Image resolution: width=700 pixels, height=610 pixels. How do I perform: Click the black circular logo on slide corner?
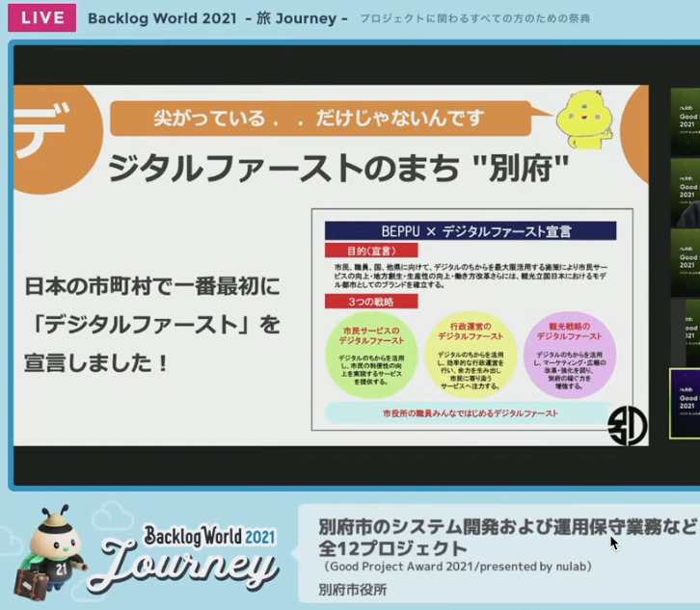pyautogui.click(x=628, y=426)
